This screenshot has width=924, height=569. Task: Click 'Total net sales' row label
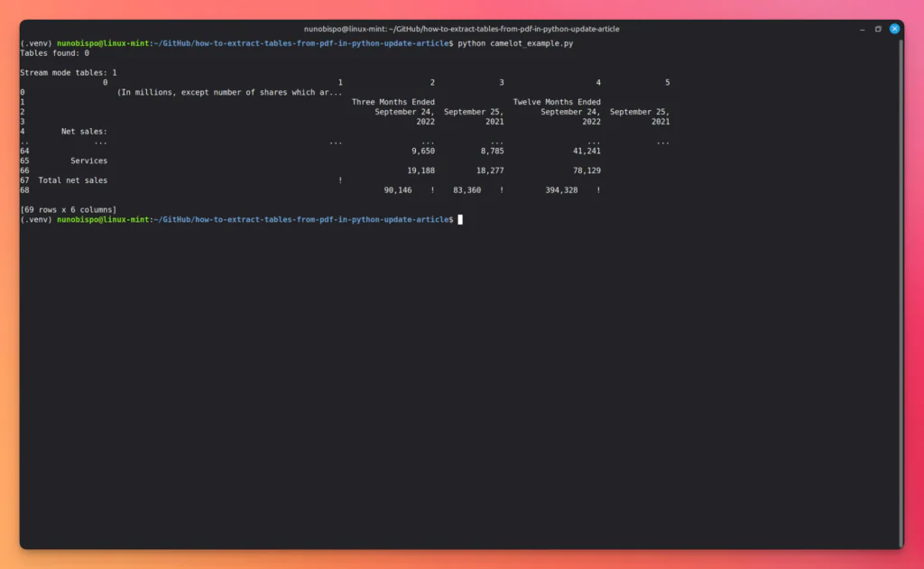pyautogui.click(x=73, y=180)
